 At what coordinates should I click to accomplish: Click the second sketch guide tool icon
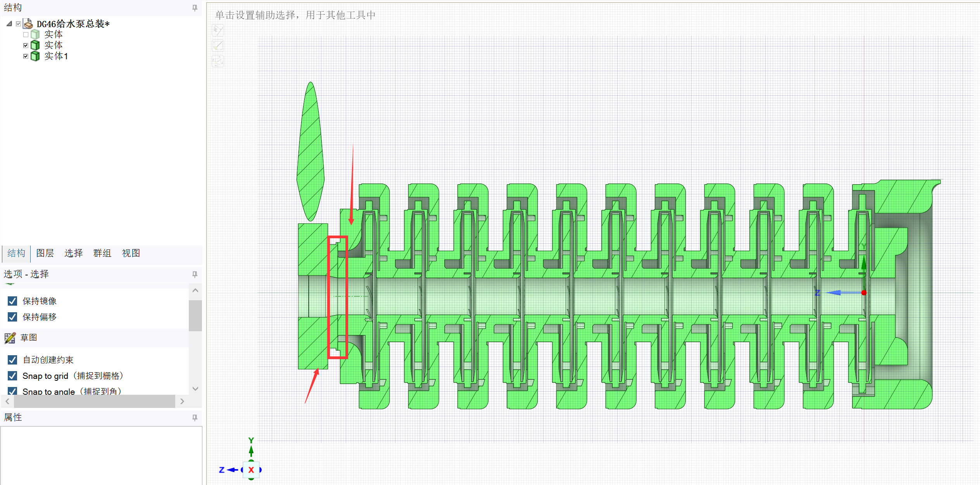pyautogui.click(x=218, y=46)
